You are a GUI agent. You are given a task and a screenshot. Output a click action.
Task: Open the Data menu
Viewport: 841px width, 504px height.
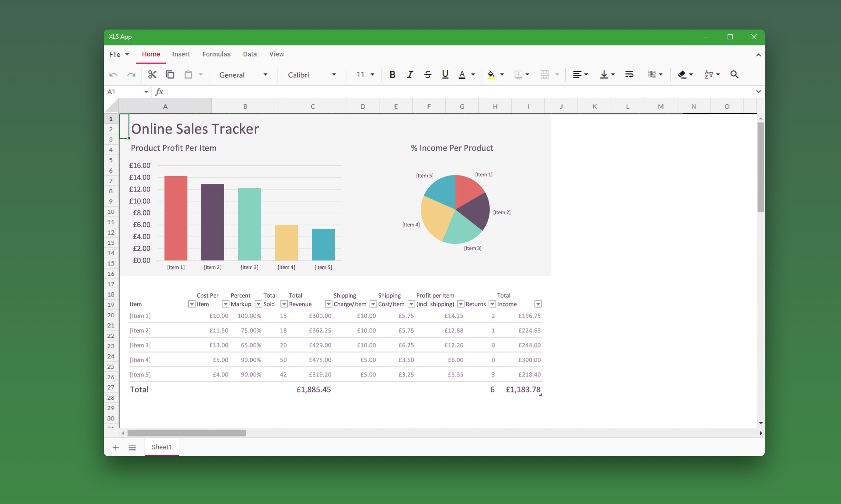250,54
